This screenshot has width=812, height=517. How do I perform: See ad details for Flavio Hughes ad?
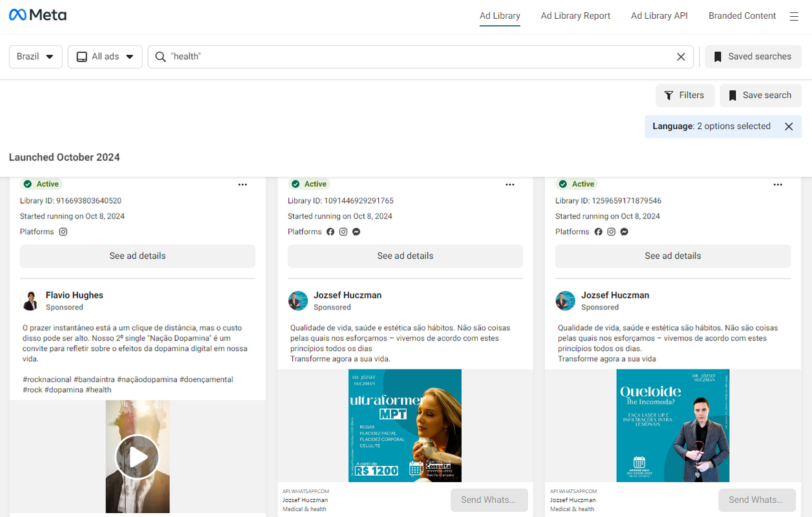coord(138,256)
